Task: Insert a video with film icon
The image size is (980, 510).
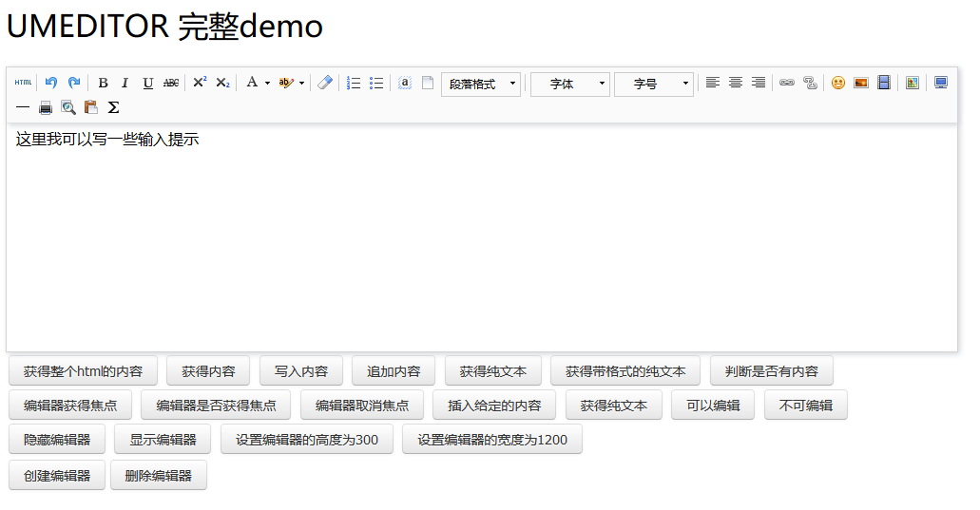Action: click(x=884, y=83)
